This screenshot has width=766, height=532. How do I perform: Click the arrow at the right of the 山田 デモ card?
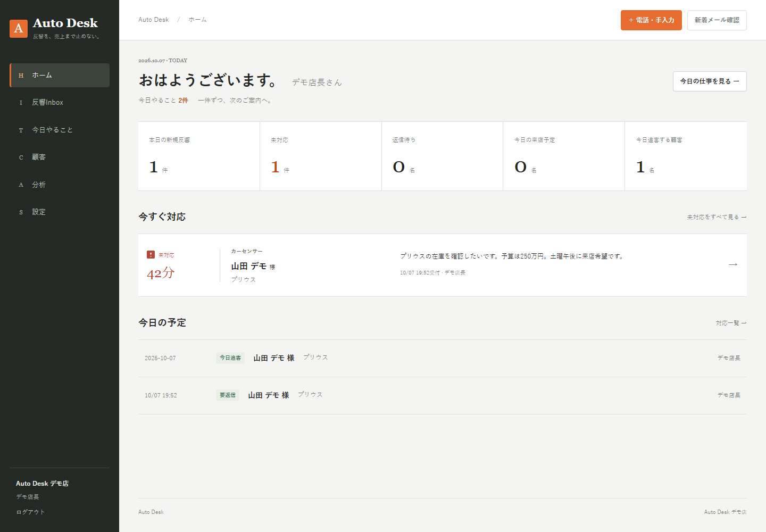pyautogui.click(x=733, y=264)
